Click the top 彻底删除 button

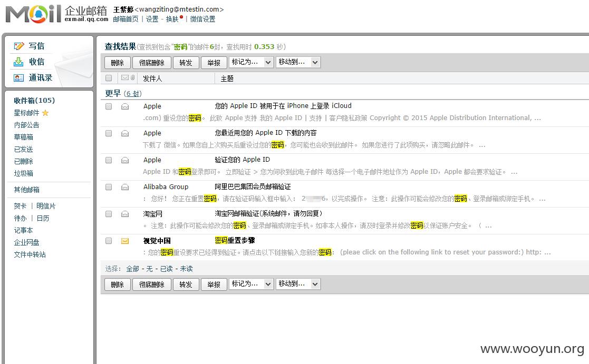click(x=152, y=63)
